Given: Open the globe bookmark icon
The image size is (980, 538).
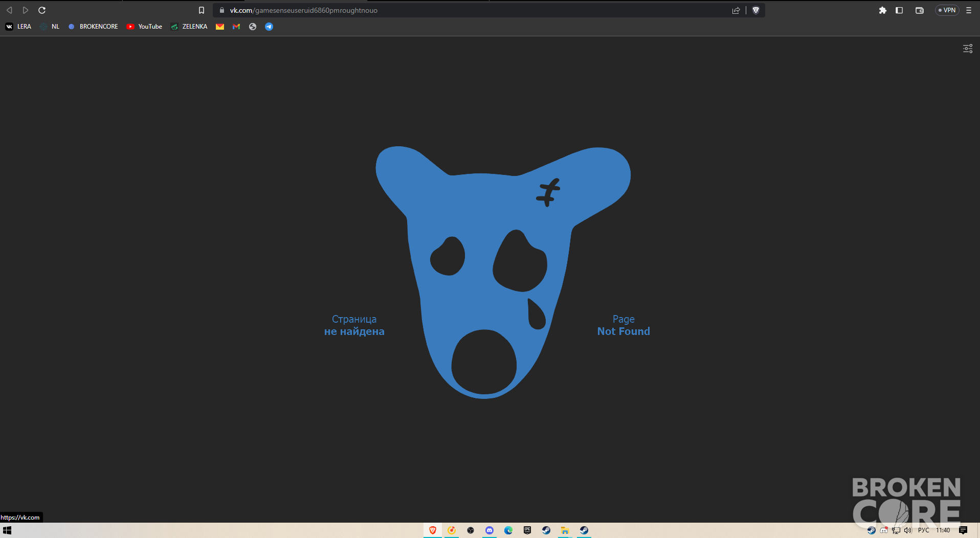Looking at the screenshot, I should click(253, 27).
